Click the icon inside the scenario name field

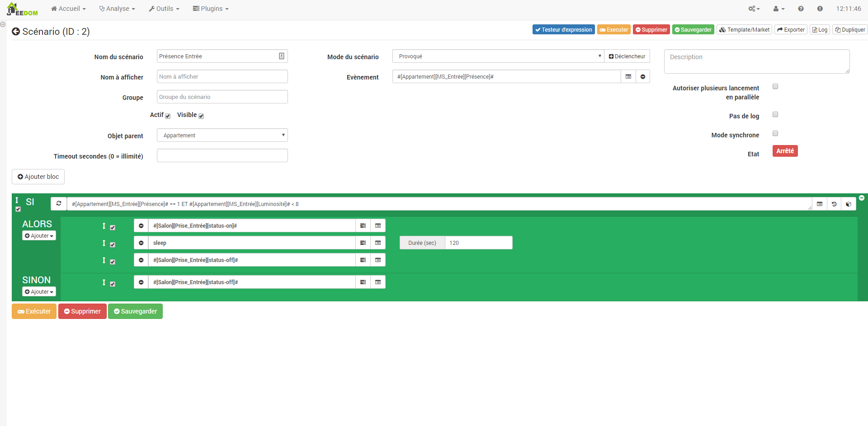click(x=282, y=56)
